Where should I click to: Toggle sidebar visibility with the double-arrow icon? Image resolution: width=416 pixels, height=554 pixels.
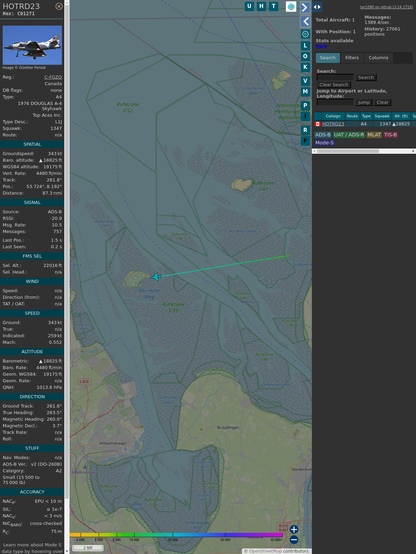pyautogui.click(x=317, y=7)
